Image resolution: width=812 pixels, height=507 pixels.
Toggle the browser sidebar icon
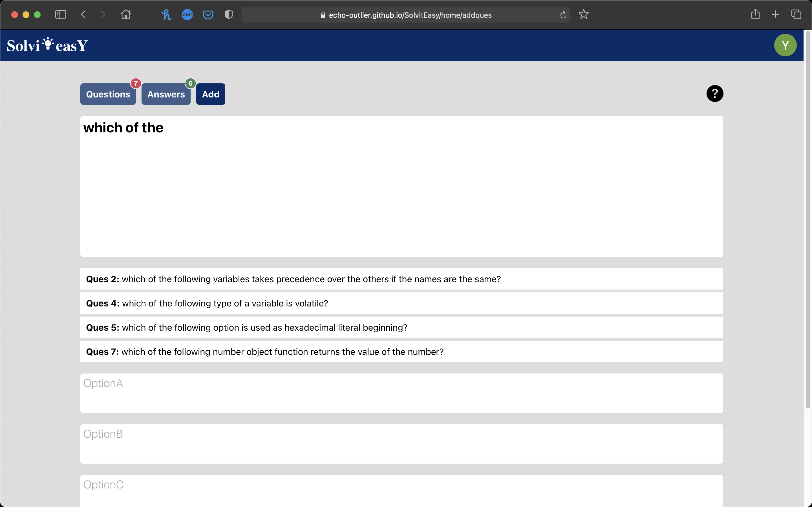click(61, 14)
